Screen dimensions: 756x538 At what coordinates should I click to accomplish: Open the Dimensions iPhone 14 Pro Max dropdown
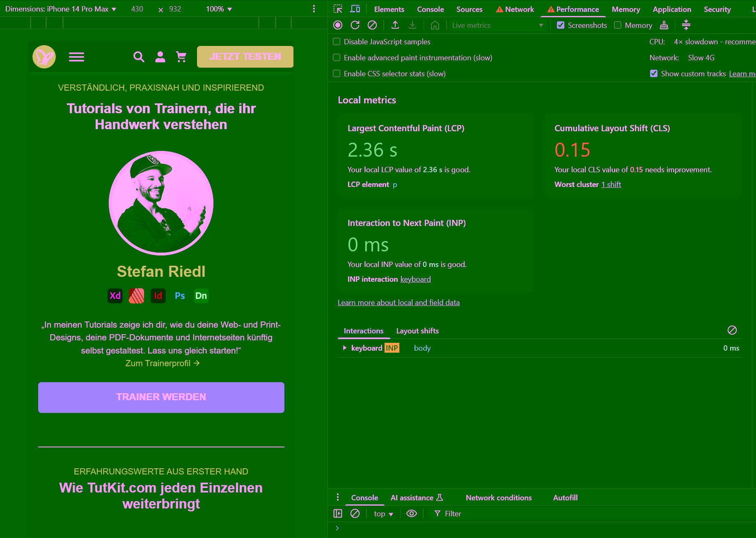click(61, 9)
